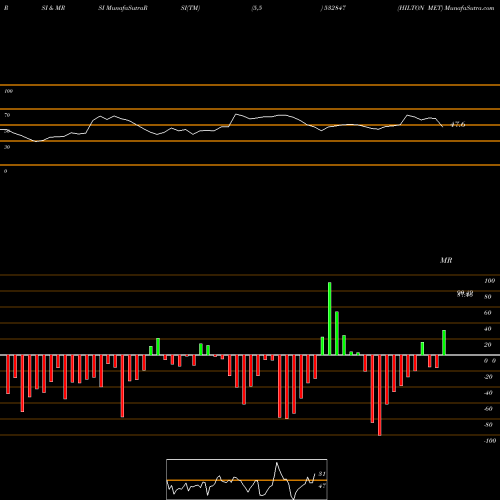Screen dimensions: 500x500
Task: Click the '47' label in mini chart
Action: point(322,486)
